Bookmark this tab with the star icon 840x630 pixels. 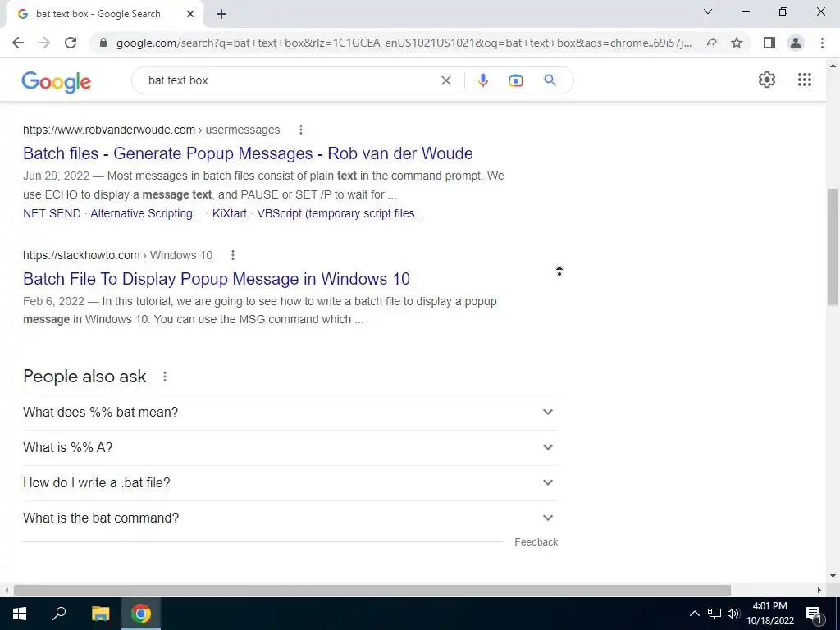tap(737, 43)
